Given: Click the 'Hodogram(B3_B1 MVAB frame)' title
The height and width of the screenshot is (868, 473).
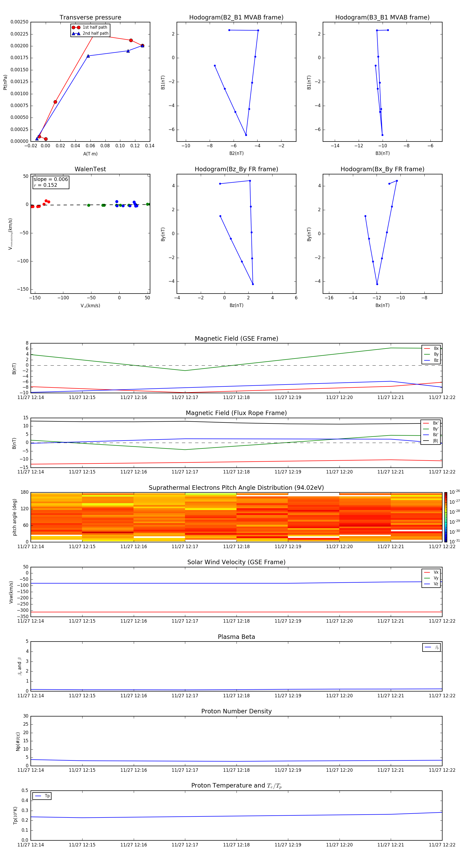Looking at the screenshot, I should point(382,18).
